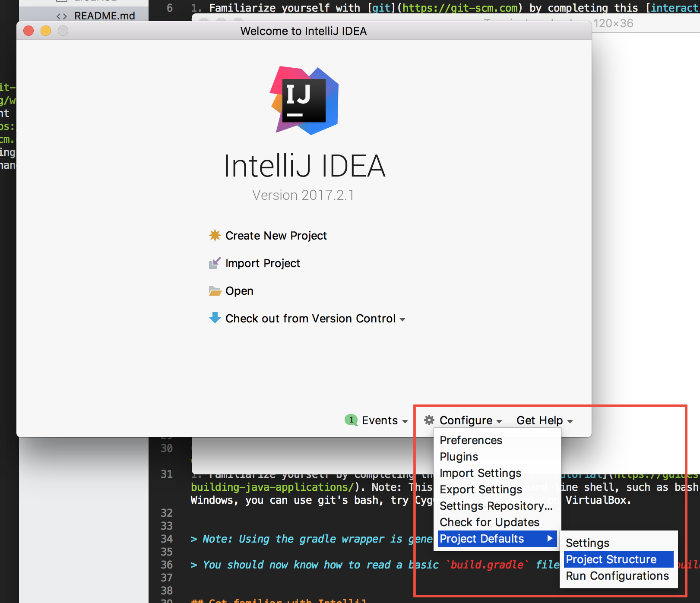700x603 pixels.
Task: Open the Get Help dropdown
Action: point(544,420)
